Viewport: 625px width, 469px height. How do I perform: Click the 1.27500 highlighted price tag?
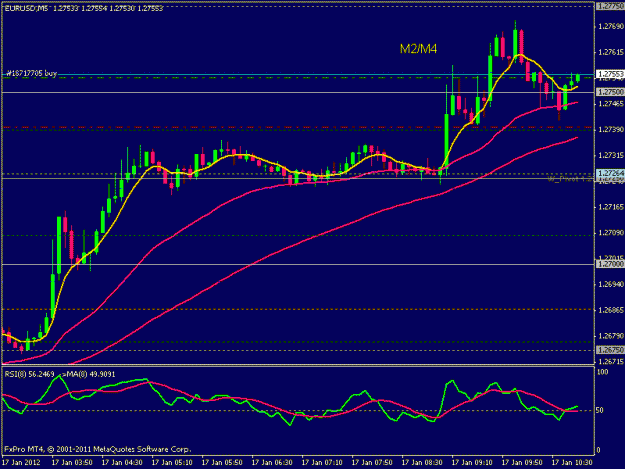point(610,92)
